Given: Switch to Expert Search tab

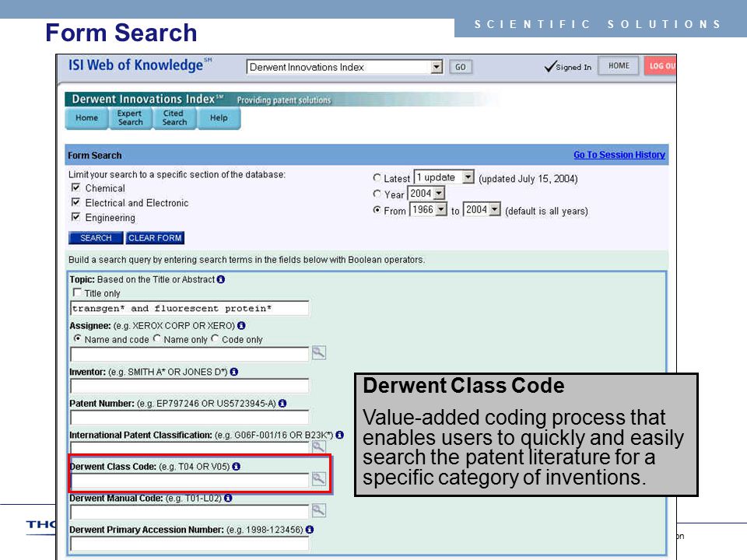Looking at the screenshot, I should (130, 118).
